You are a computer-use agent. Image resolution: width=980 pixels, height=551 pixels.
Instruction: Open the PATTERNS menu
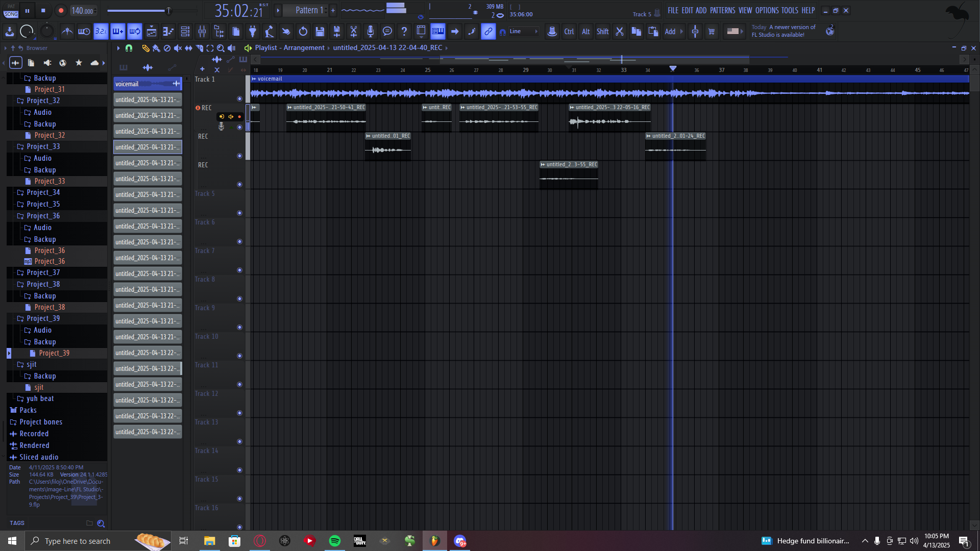click(722, 10)
